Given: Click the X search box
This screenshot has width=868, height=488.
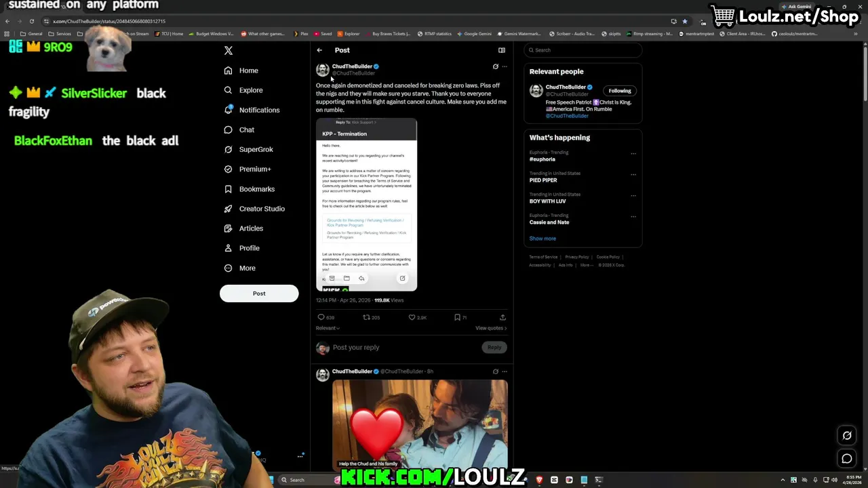Looking at the screenshot, I should (x=583, y=50).
